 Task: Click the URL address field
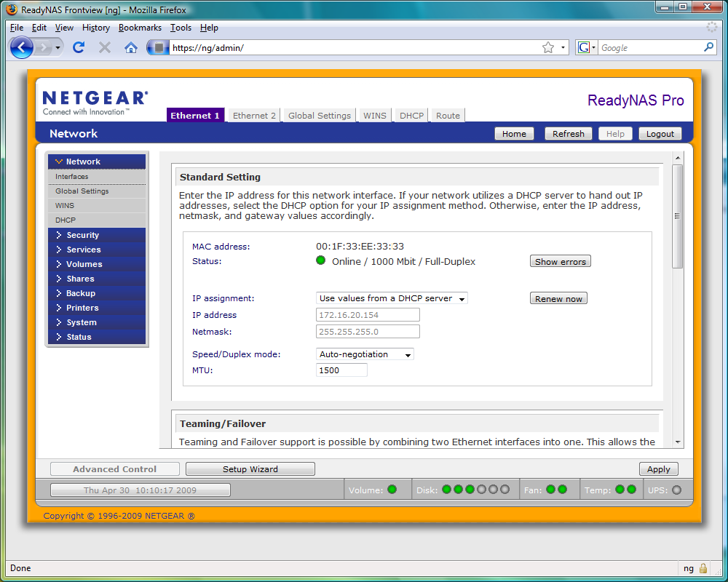[x=355, y=47]
